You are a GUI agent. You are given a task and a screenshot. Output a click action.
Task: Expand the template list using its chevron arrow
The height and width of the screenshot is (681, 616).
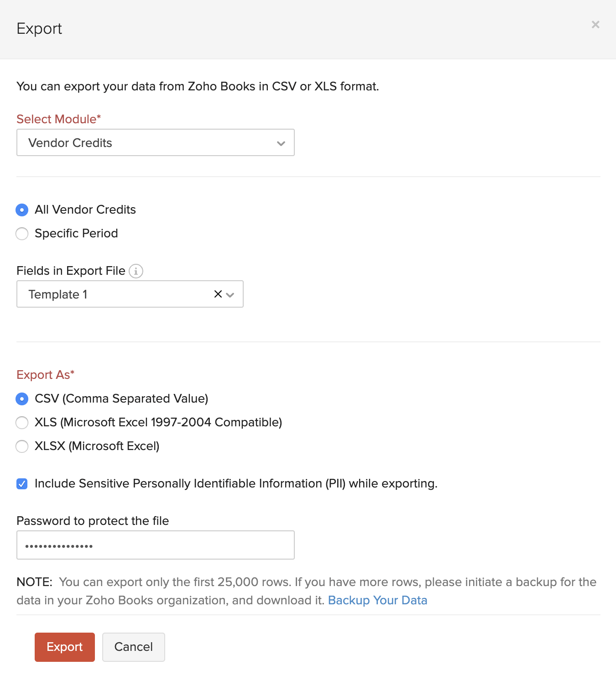[230, 295]
